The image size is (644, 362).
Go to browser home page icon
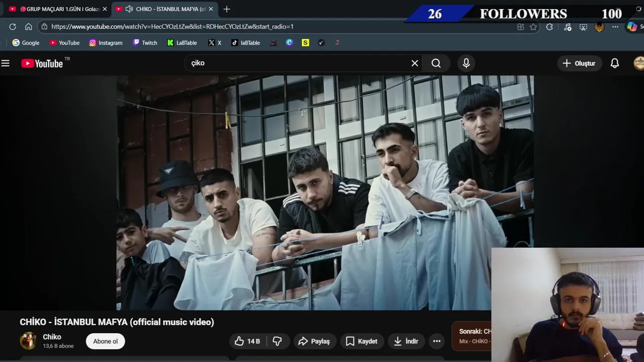29,27
